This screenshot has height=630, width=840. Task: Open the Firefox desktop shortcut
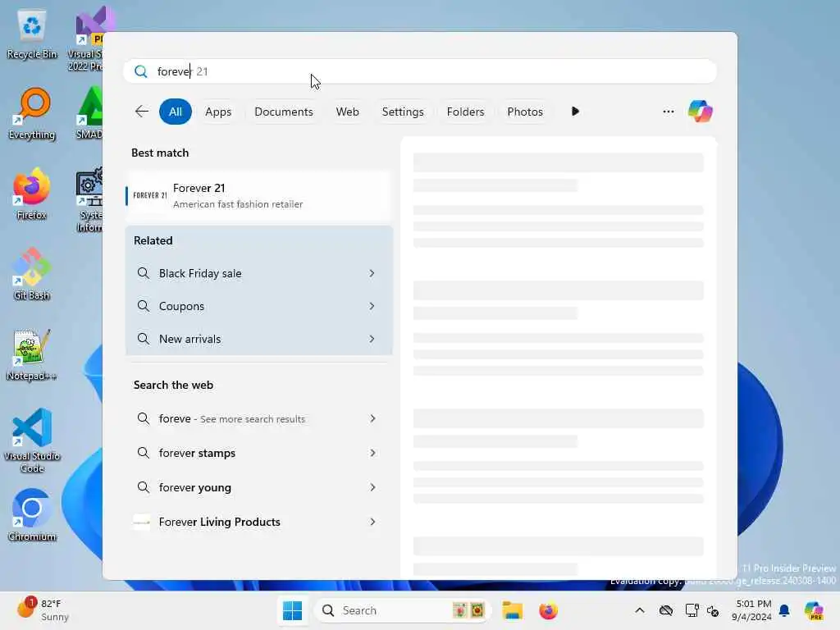coord(32,194)
